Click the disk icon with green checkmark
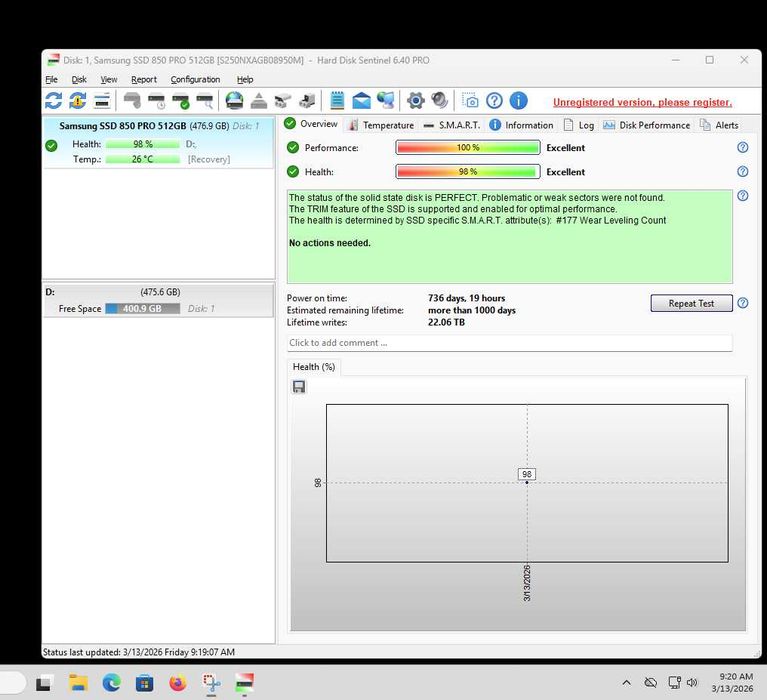 180,101
